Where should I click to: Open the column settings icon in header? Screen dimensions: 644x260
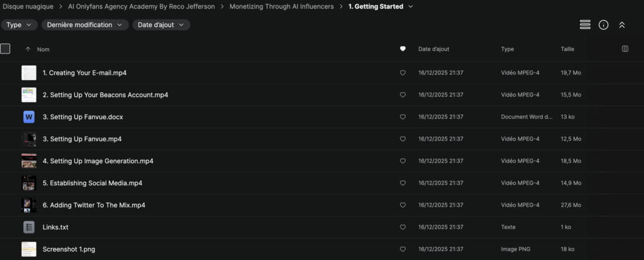(x=625, y=49)
